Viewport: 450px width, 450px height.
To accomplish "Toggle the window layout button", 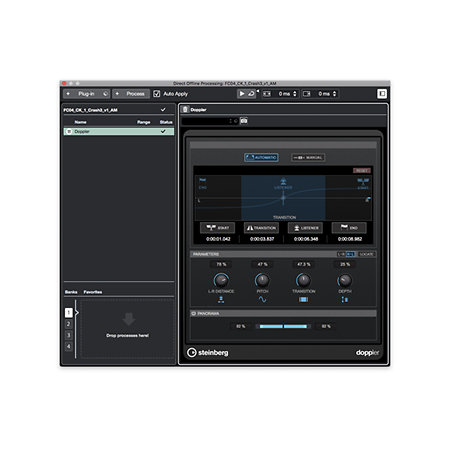I will tap(382, 94).
